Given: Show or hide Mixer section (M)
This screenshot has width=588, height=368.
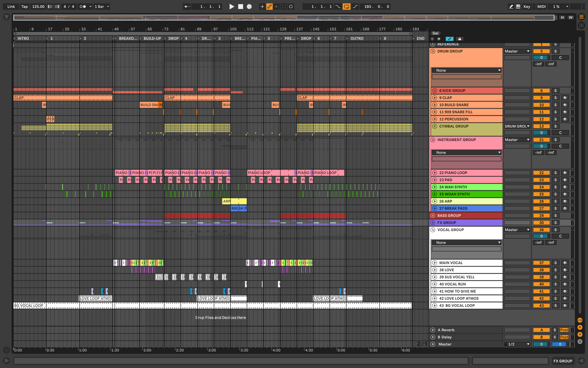Looking at the screenshot, I should 580,334.
